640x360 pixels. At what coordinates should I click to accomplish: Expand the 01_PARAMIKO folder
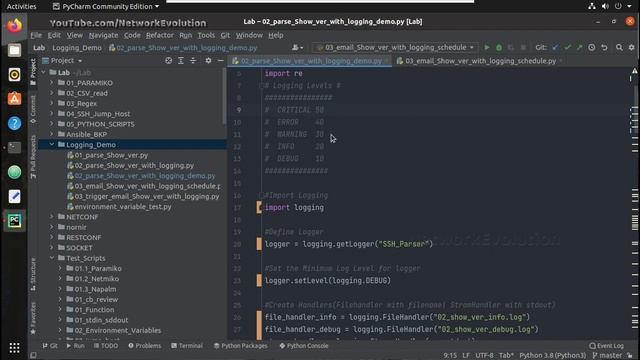pos(52,82)
